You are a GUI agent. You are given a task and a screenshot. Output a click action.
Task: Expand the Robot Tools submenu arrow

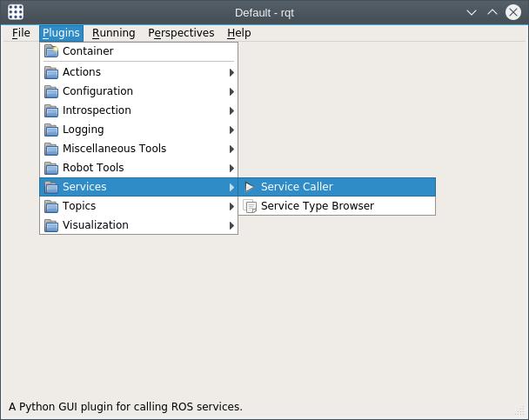[x=231, y=168]
